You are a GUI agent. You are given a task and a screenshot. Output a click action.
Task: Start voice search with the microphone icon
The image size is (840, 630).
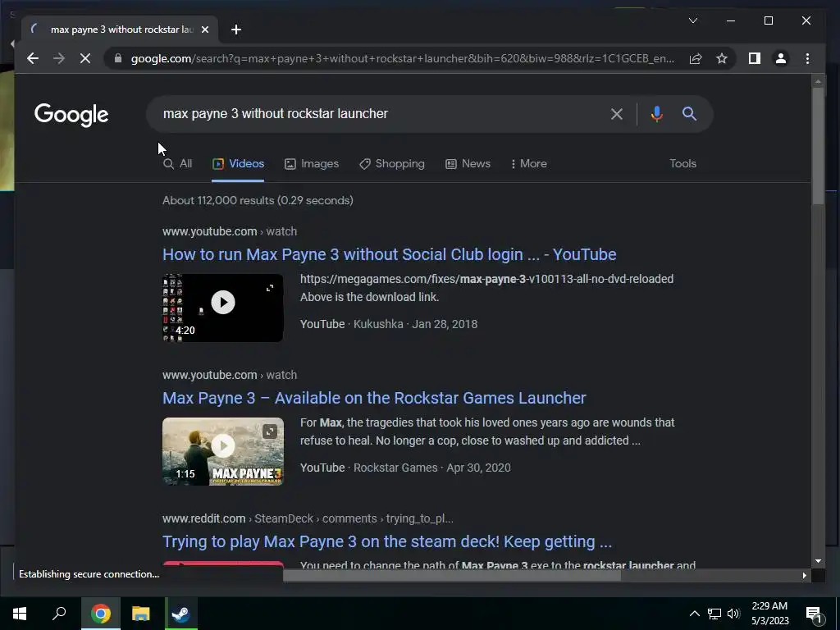point(657,113)
